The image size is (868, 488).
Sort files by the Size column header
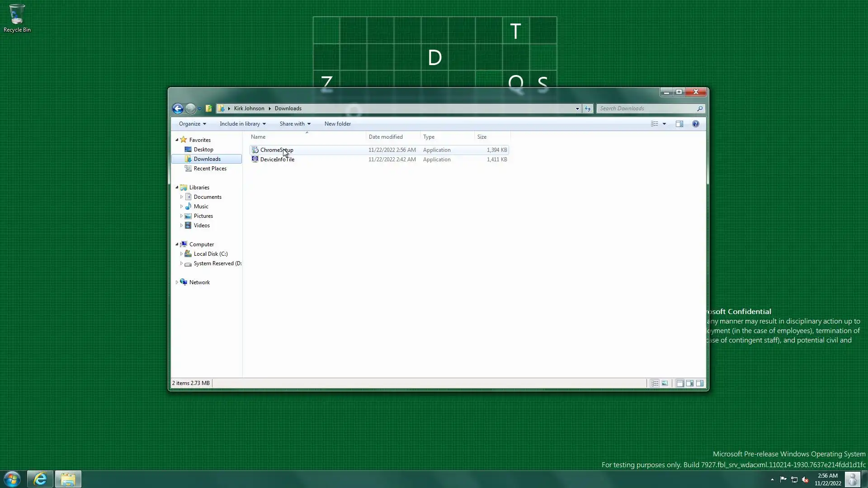tap(482, 137)
